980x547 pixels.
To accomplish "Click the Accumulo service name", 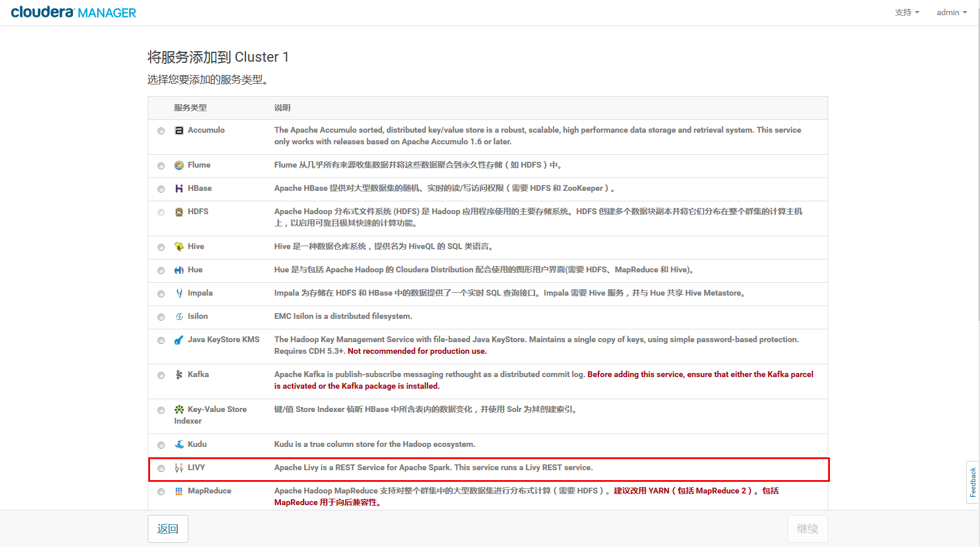I will pos(206,130).
